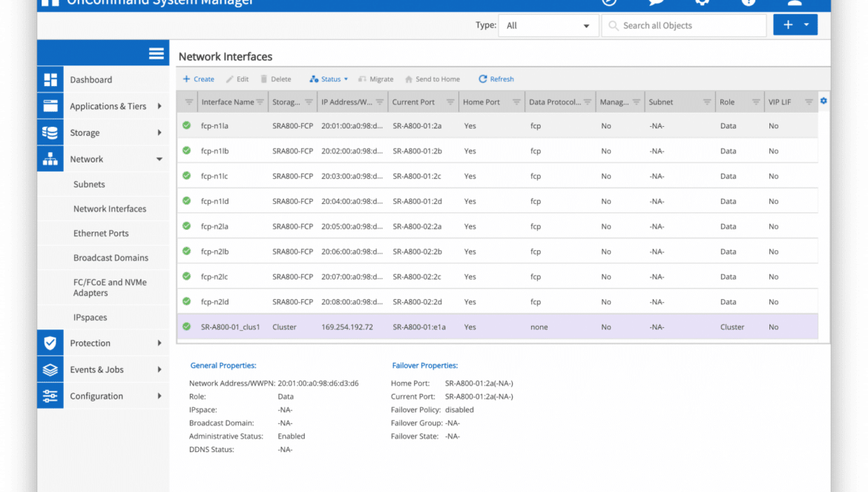Select the fcp-n2ld interface name
Screen dimensions: 868x492
(x=215, y=301)
